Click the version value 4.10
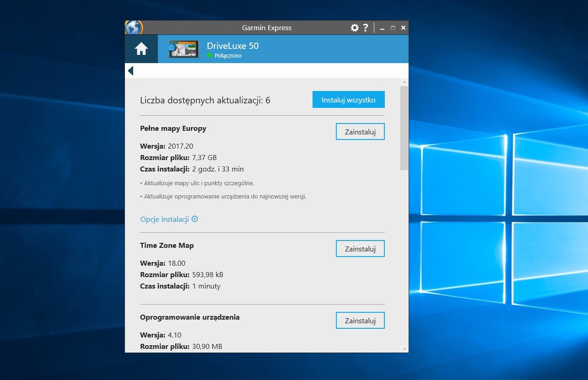 175,335
